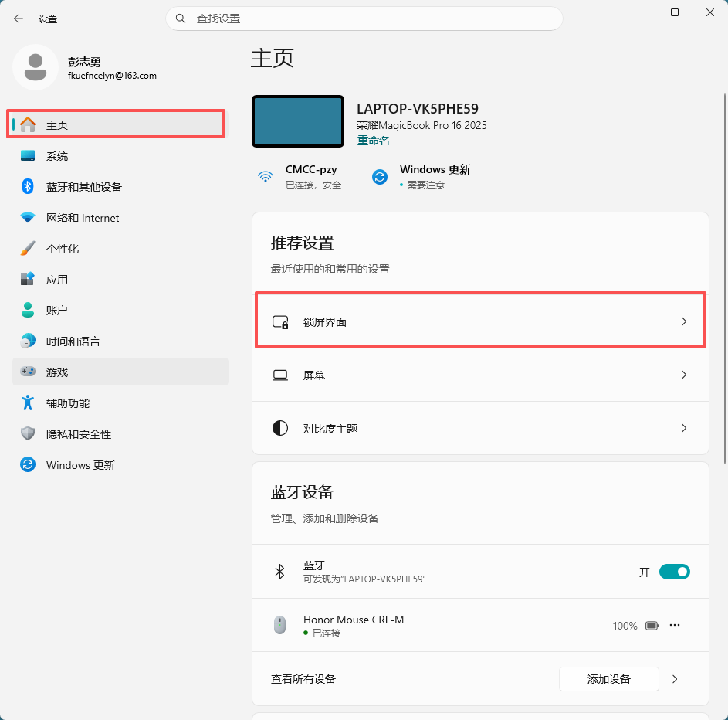Screen dimensions: 728x720
Task: Click the gamepad icon for 游戏
Action: coord(28,372)
